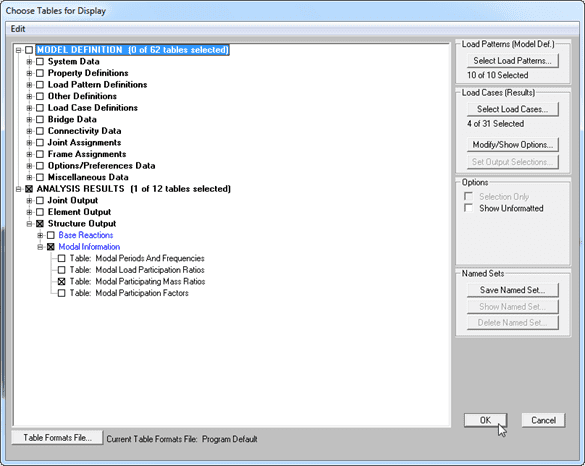Select the Base Reactions label
The image size is (585, 466).
tap(86, 235)
